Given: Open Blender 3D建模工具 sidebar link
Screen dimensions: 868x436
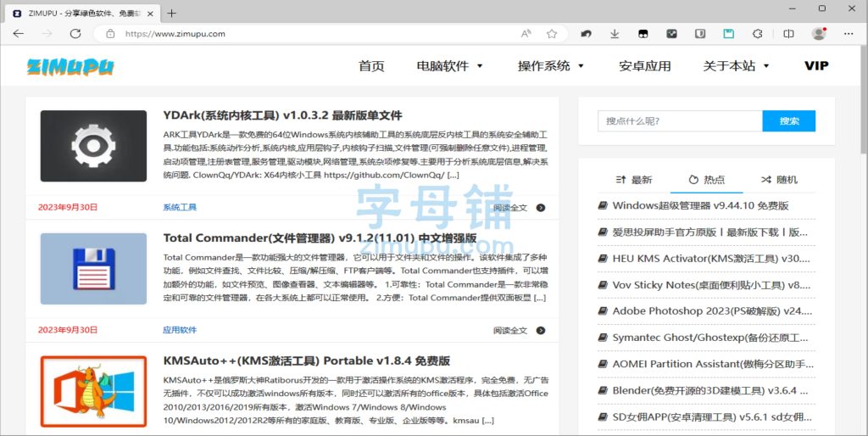Looking at the screenshot, I should [710, 390].
